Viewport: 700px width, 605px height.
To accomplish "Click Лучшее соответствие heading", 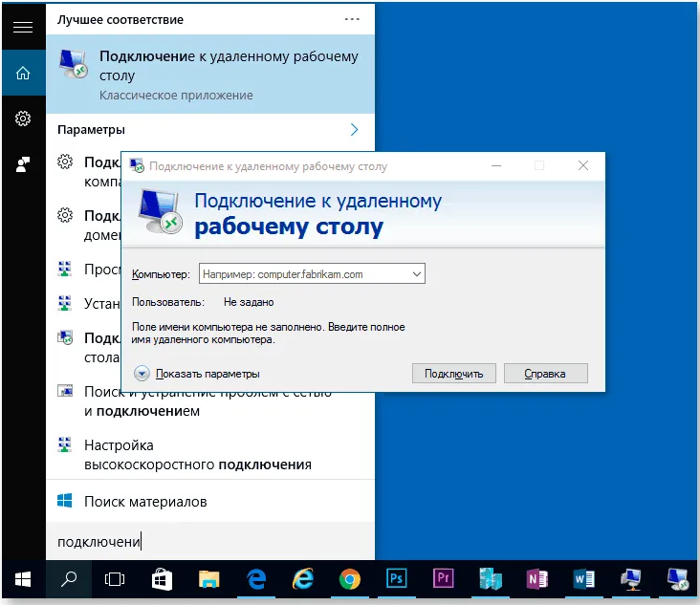I will coord(120,20).
